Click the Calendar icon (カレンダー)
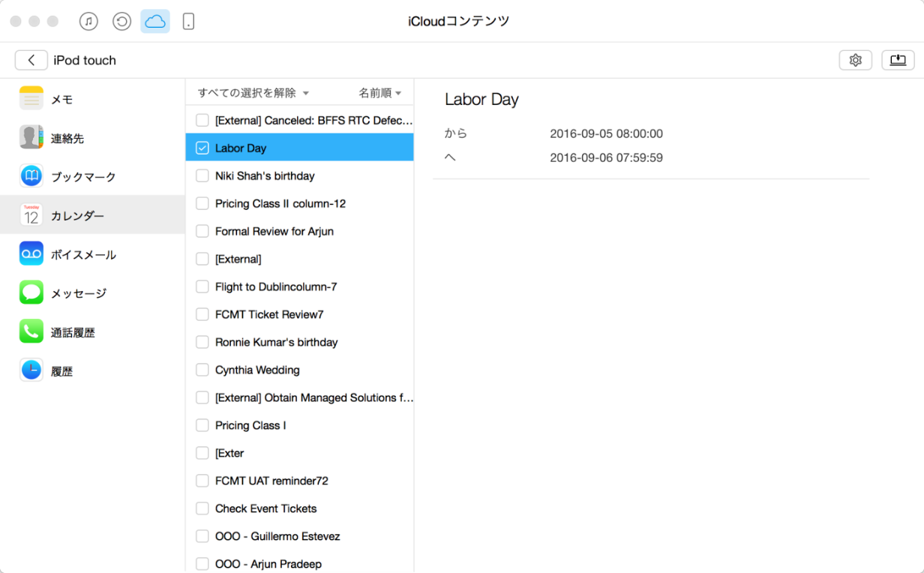Viewport: 924px width, 573px height. tap(31, 215)
